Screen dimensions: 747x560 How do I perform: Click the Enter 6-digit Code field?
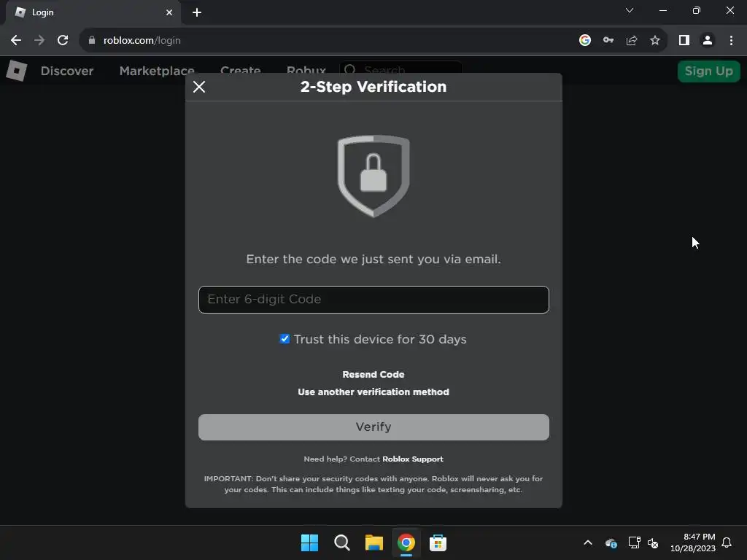click(x=373, y=300)
